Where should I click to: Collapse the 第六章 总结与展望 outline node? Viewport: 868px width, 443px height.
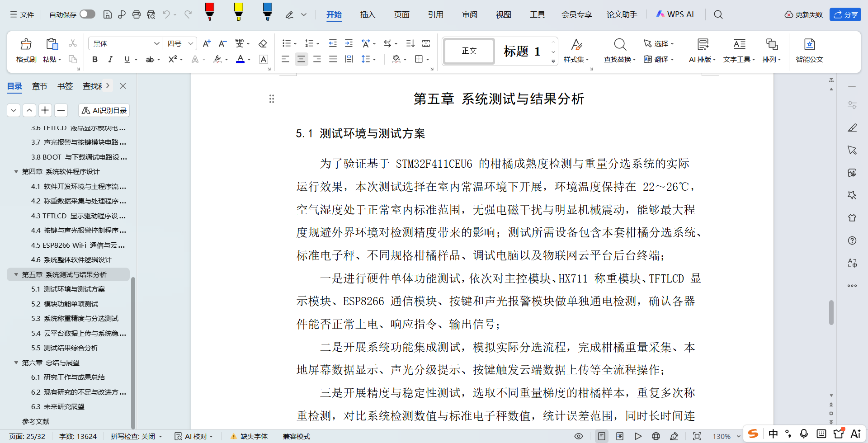(16, 363)
